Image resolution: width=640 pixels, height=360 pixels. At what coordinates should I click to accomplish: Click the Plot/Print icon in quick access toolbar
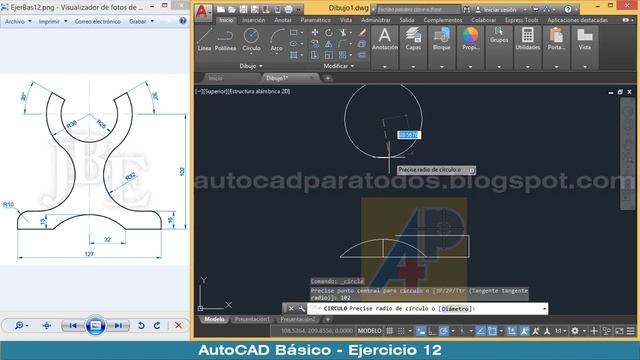(x=288, y=9)
